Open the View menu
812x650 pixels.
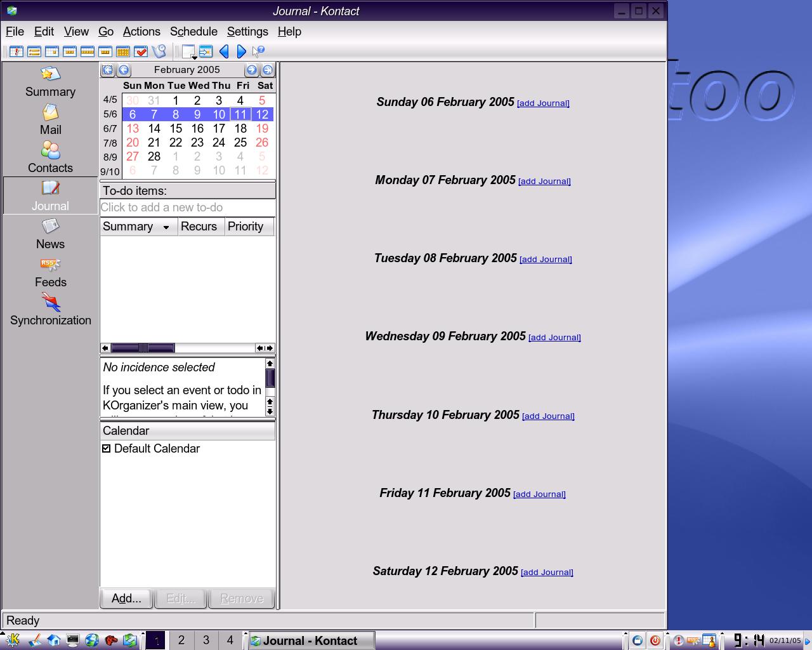(76, 32)
